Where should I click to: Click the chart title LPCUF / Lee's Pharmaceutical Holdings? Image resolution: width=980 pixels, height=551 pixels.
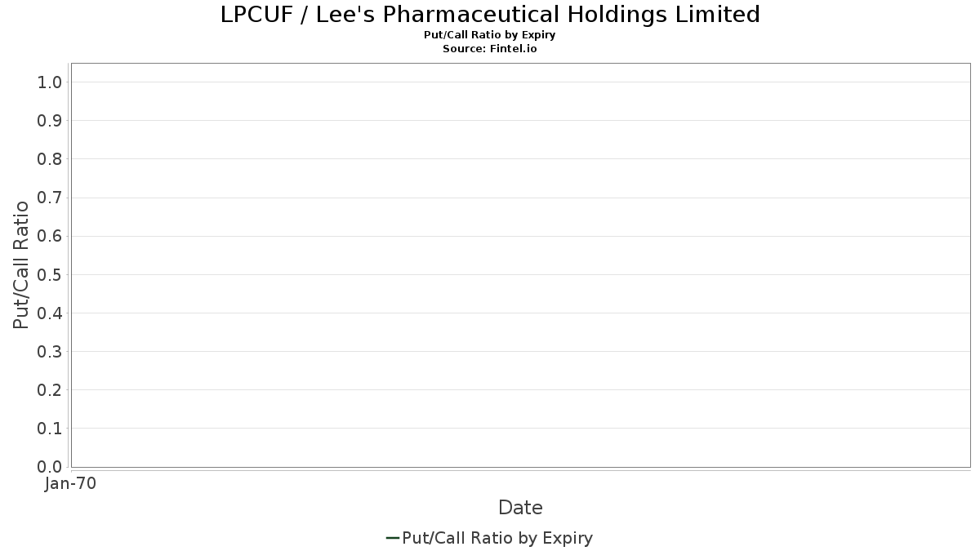click(x=490, y=15)
